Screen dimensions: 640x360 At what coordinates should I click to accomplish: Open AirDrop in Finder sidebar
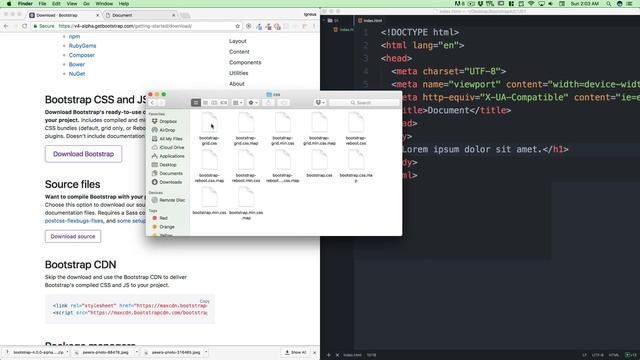pyautogui.click(x=167, y=130)
